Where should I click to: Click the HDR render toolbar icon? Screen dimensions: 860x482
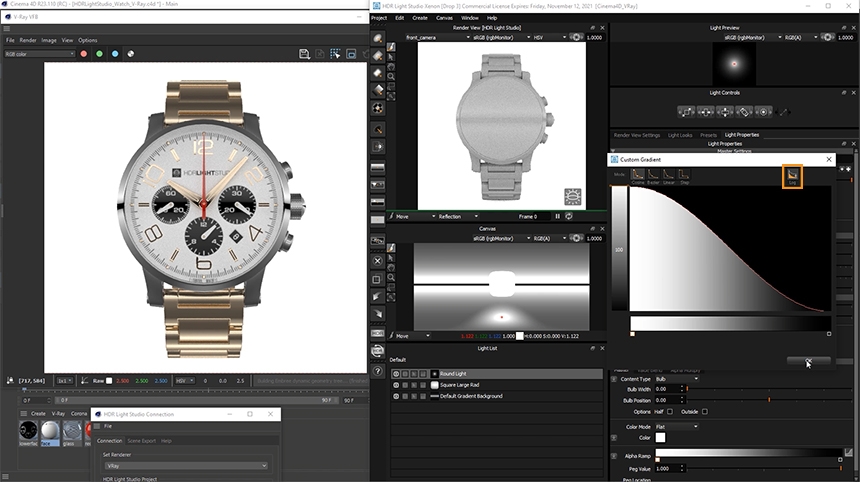pyautogui.click(x=377, y=333)
